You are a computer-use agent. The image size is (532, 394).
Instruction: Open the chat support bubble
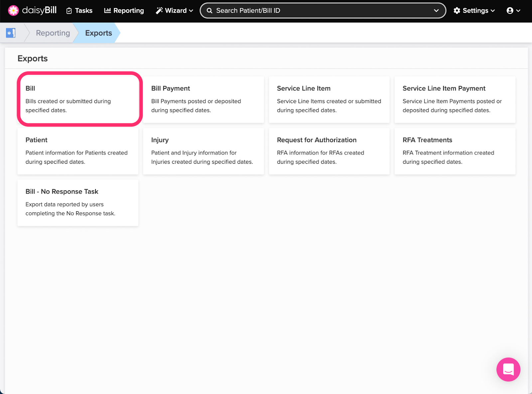click(x=508, y=369)
